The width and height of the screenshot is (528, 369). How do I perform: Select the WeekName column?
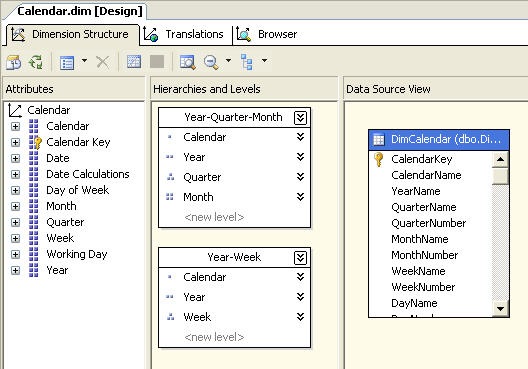pos(418,271)
